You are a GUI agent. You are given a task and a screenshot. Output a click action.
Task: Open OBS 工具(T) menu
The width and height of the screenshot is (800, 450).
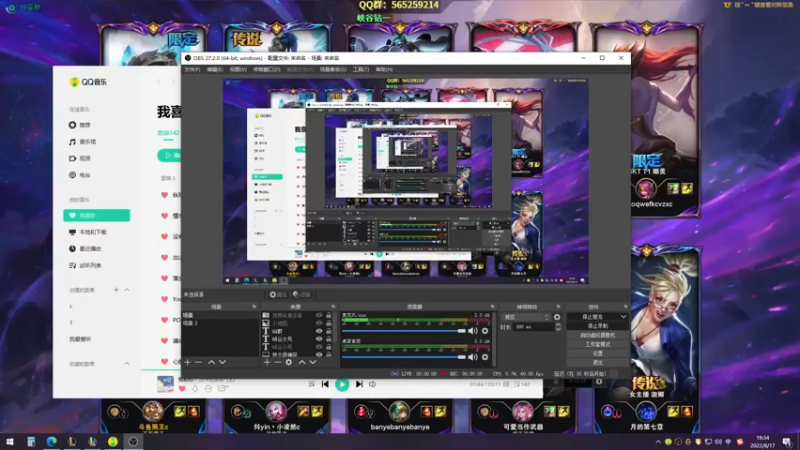tap(361, 69)
